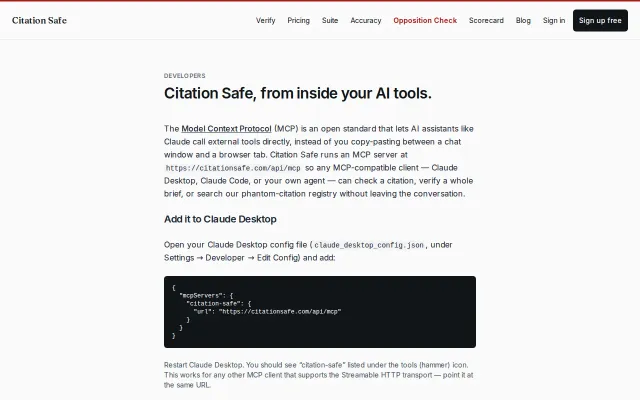The image size is (640, 400).
Task: Open the Scorecard page
Action: point(486,20)
